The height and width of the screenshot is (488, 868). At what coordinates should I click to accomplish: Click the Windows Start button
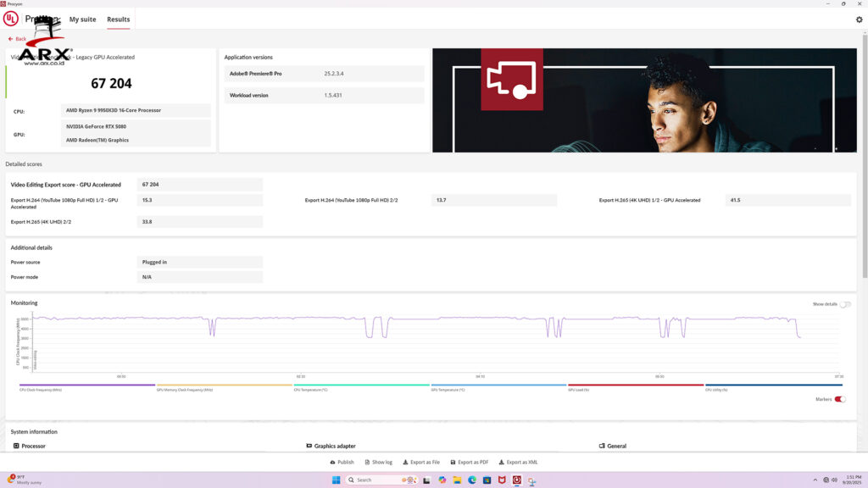point(337,480)
